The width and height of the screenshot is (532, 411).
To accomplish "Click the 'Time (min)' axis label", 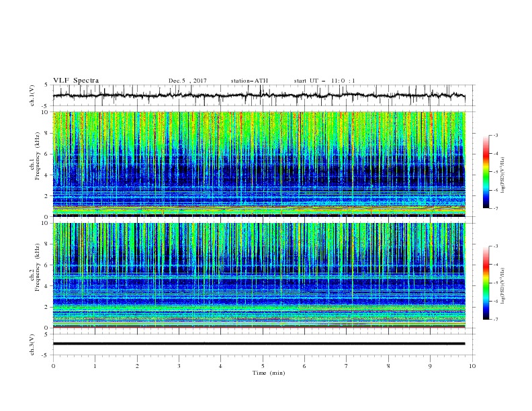I will tap(269, 373).
